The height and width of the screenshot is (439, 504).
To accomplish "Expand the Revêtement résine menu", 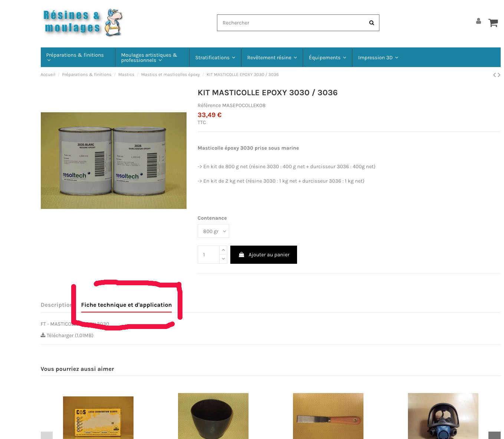I will (x=272, y=57).
